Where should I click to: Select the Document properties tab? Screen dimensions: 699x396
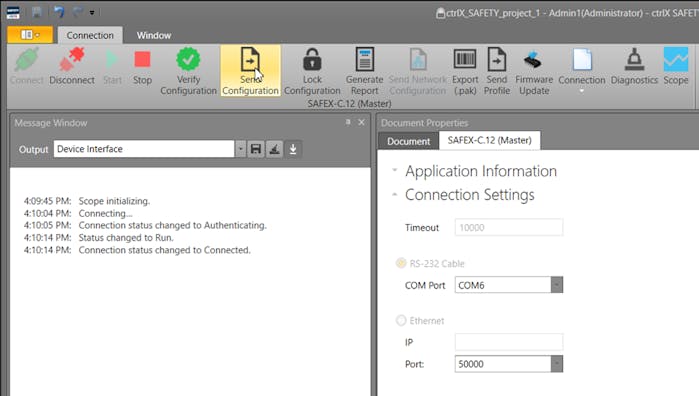point(408,141)
